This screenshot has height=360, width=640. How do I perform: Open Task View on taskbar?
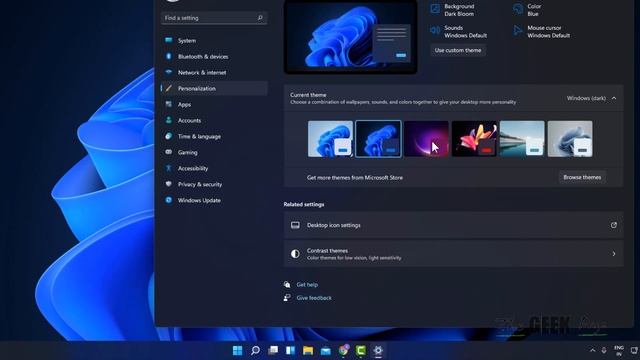coord(273,350)
